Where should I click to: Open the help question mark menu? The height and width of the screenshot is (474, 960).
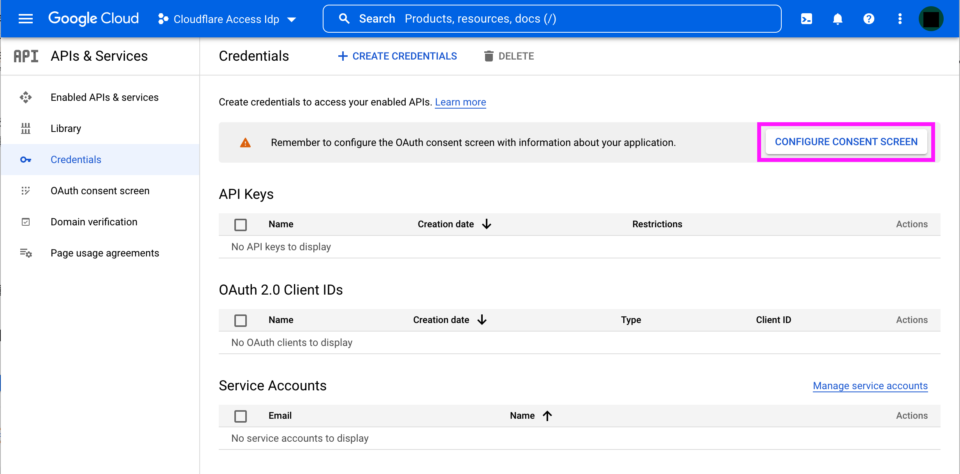tap(868, 19)
